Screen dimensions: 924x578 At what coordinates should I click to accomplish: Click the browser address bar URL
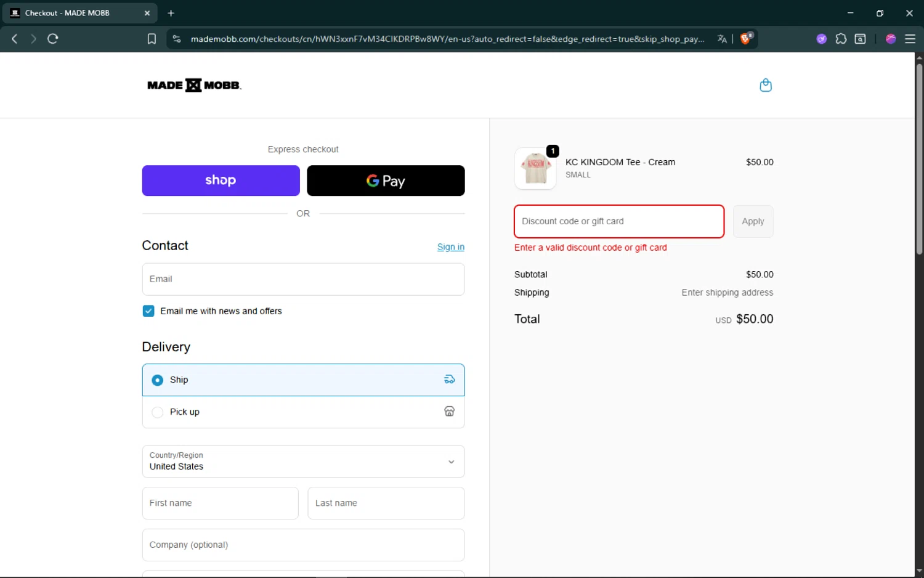(x=447, y=39)
